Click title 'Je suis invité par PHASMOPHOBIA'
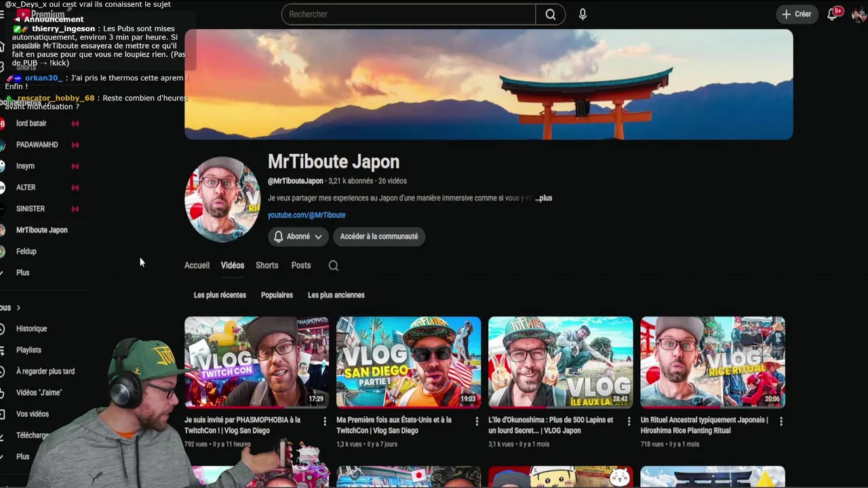Image resolution: width=868 pixels, height=488 pixels. click(x=242, y=425)
